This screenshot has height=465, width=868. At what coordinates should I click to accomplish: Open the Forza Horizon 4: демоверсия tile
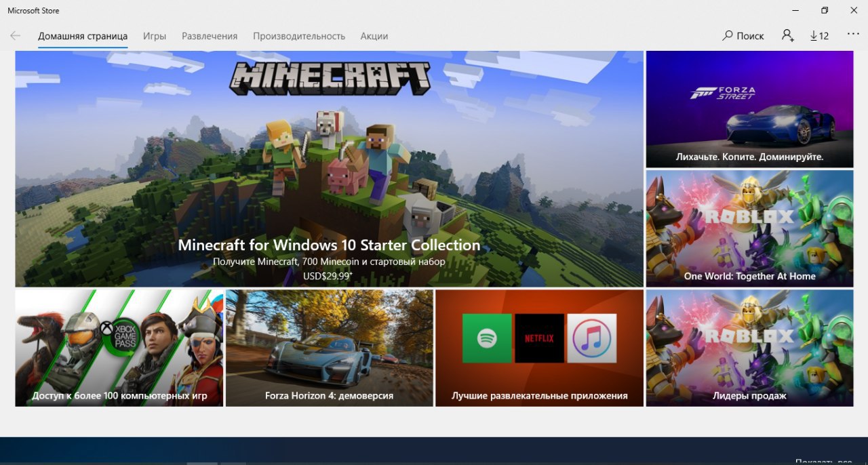(x=329, y=348)
